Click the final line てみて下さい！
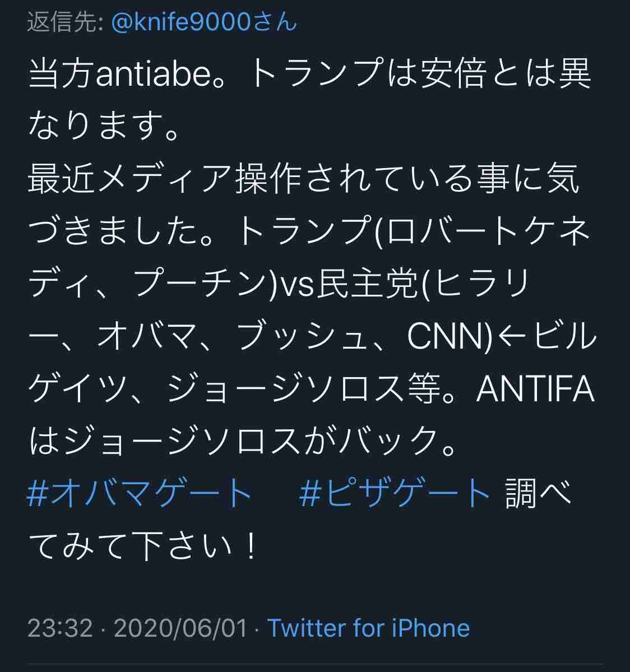 pos(143,546)
